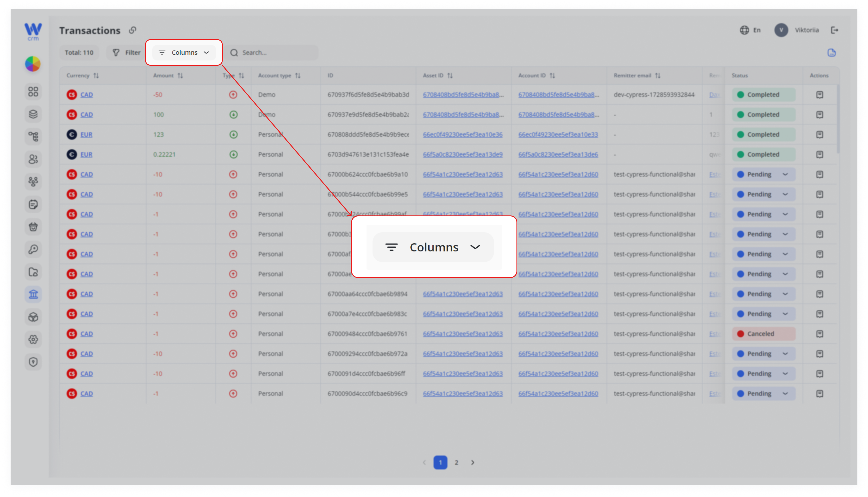The width and height of the screenshot is (868, 497).
Task: Open details icon for first CAD -50 row
Action: [x=819, y=95]
